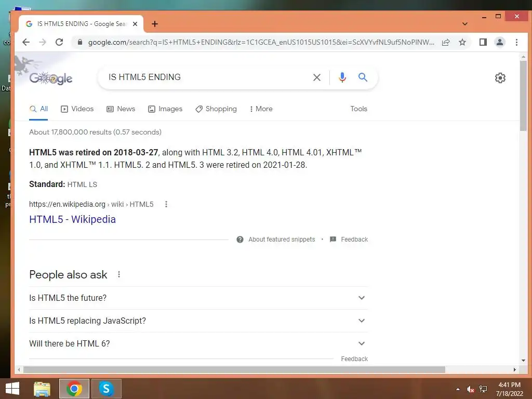Open About featured snippets
The image size is (532, 399).
point(282,240)
